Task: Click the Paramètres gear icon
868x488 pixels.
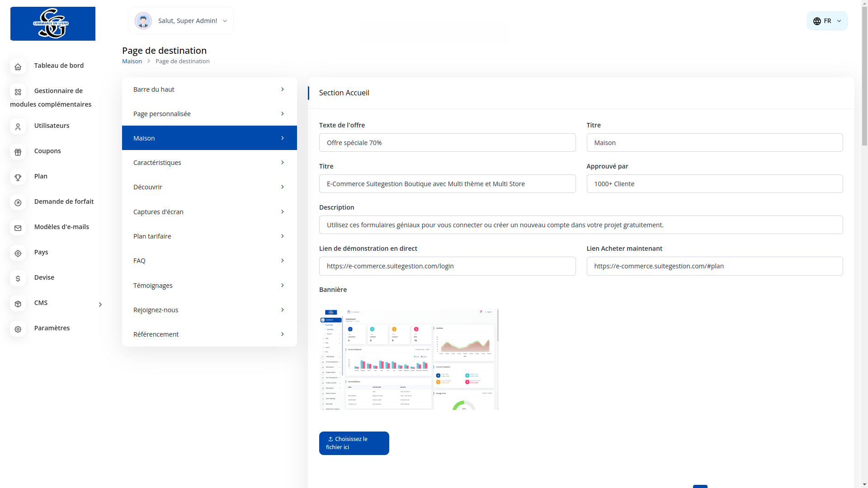Action: coord(18,329)
